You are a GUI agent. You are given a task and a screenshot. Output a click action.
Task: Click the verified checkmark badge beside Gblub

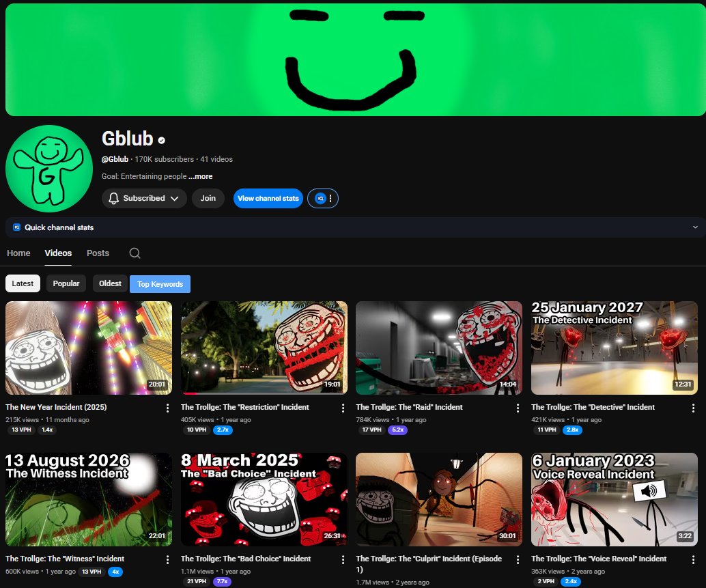click(162, 141)
